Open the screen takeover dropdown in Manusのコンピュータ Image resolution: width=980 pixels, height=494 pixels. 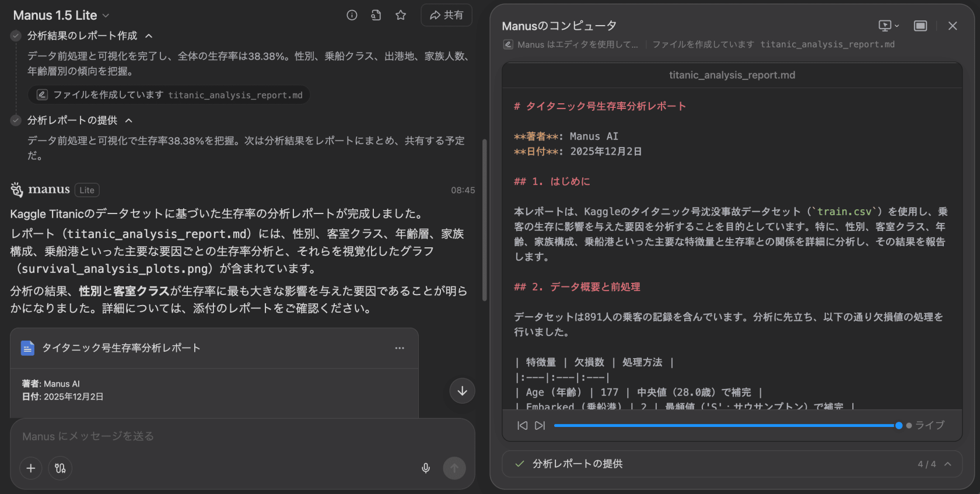[x=888, y=26]
